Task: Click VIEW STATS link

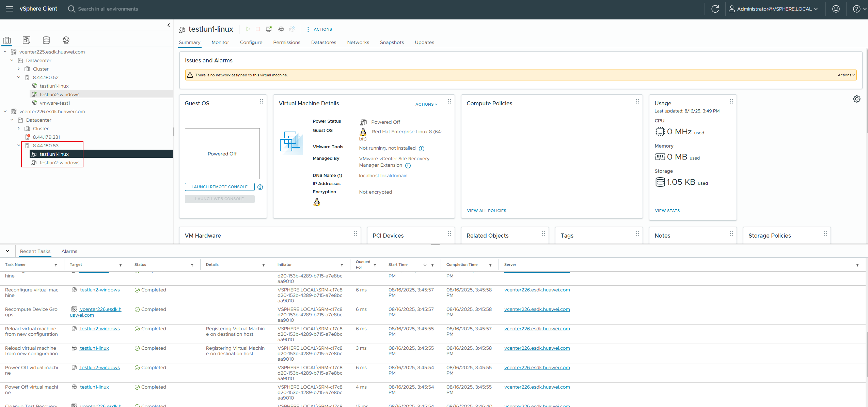Action: tap(667, 211)
